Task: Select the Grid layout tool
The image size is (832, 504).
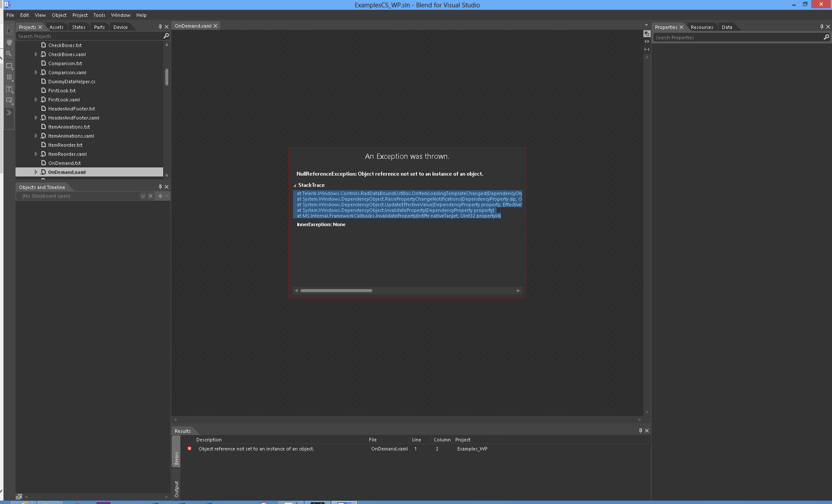Action: [9, 77]
